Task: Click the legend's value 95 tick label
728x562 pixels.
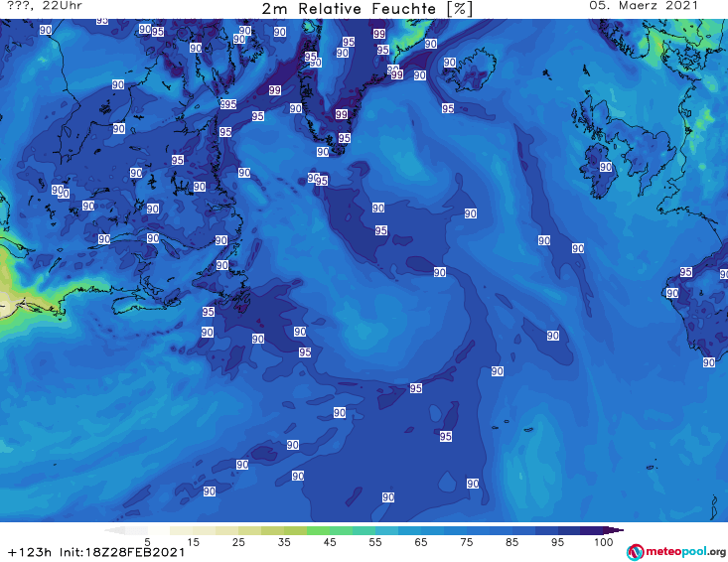Action: click(x=557, y=542)
